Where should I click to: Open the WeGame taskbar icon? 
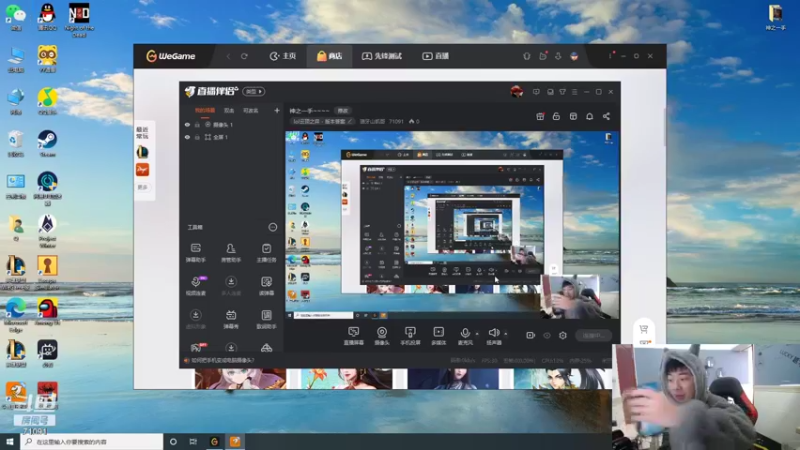coord(214,441)
